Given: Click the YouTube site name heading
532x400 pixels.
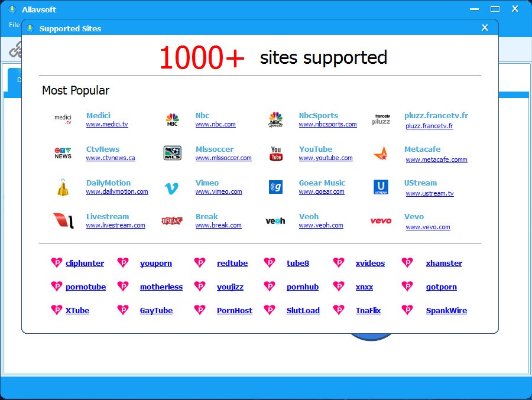Looking at the screenshot, I should tap(316, 149).
